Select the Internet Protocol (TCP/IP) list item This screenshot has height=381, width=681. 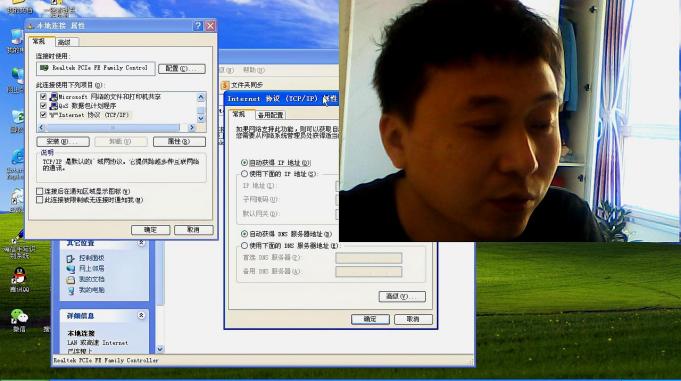click(x=94, y=115)
